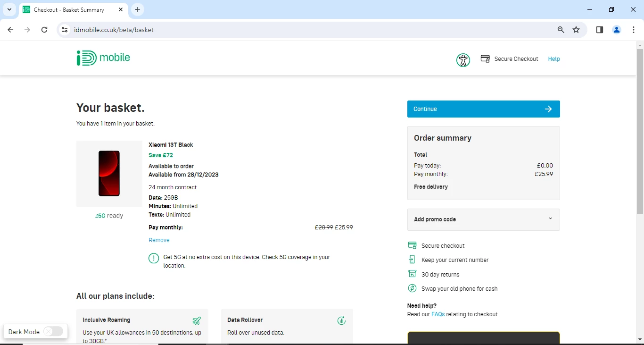
Task: Click the '30 day returns' text
Action: tap(440, 275)
